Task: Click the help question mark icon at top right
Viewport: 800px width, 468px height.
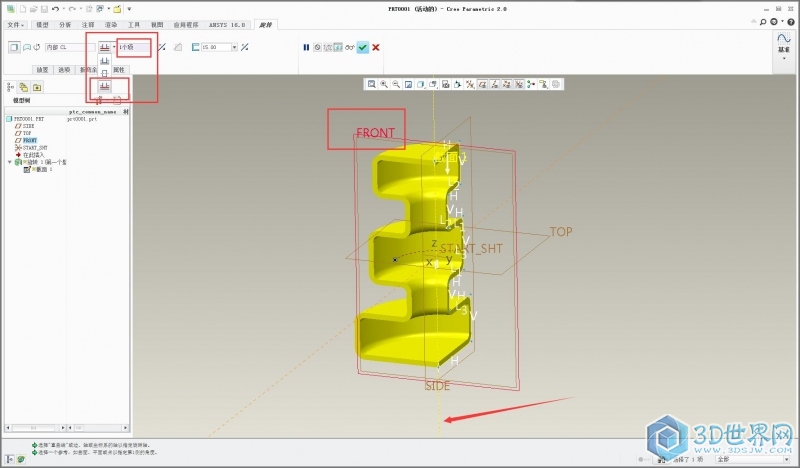Action: (x=791, y=22)
